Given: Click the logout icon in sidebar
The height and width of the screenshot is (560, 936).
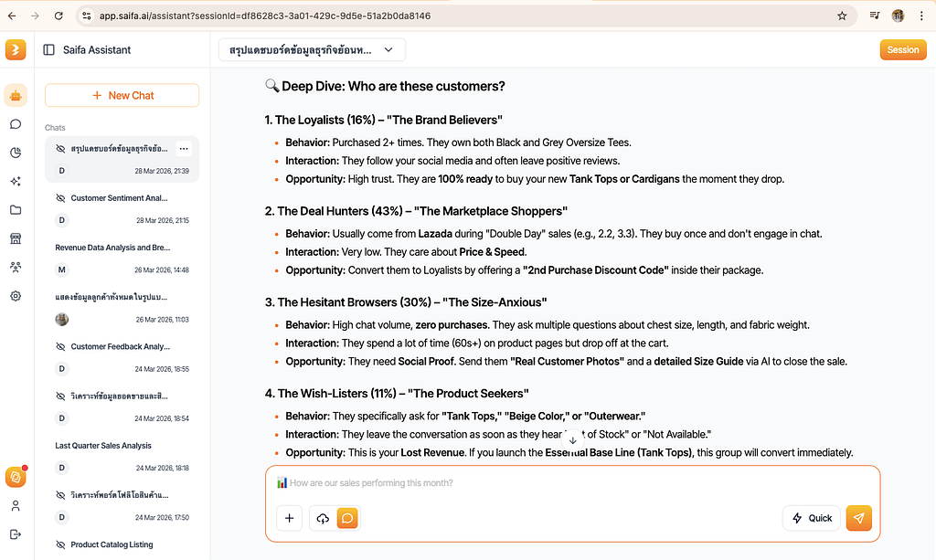Looking at the screenshot, I should pyautogui.click(x=16, y=534).
